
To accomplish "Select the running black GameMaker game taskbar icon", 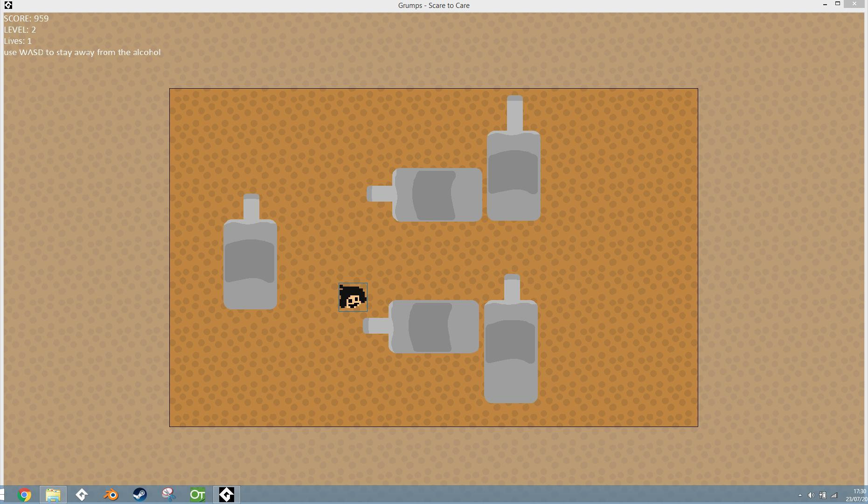I will click(x=227, y=495).
